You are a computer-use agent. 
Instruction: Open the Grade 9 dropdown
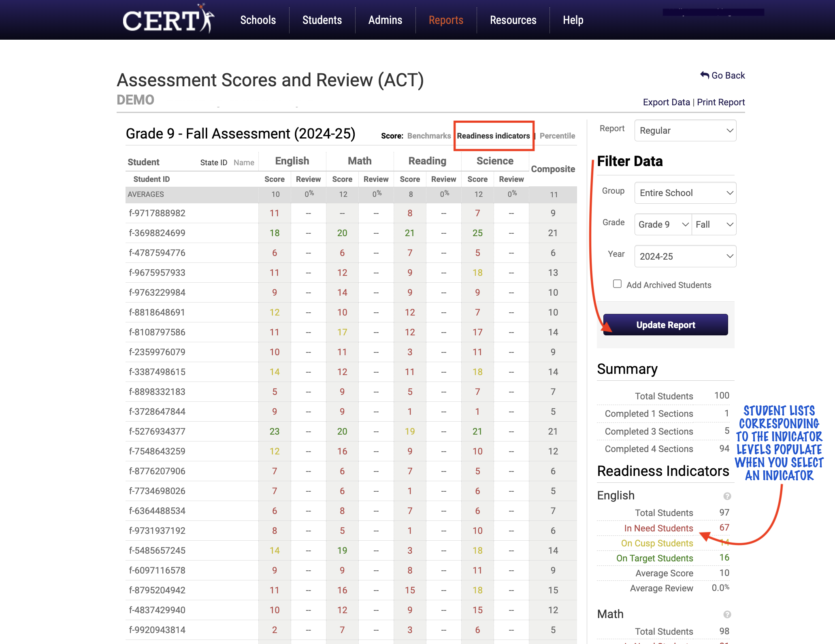point(662,224)
